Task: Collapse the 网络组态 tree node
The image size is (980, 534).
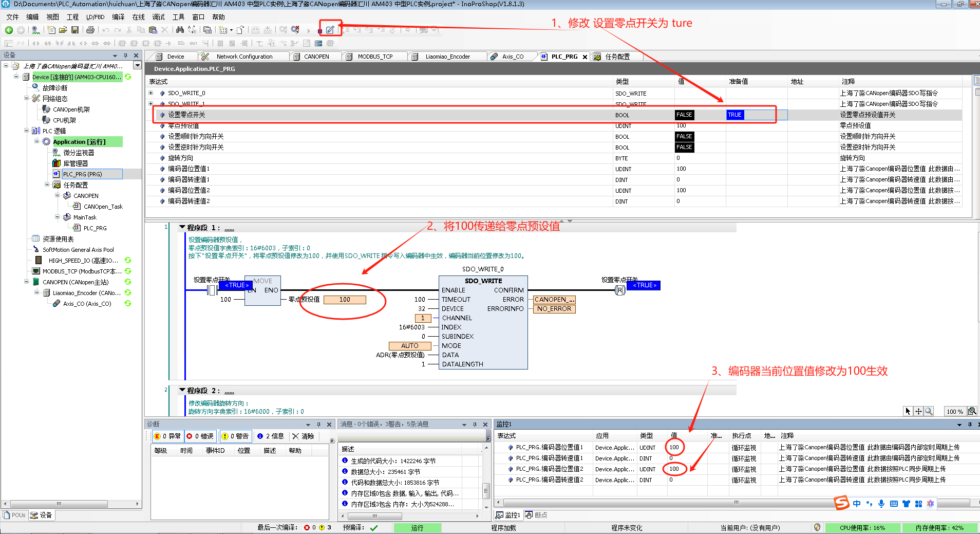Action: pos(27,98)
